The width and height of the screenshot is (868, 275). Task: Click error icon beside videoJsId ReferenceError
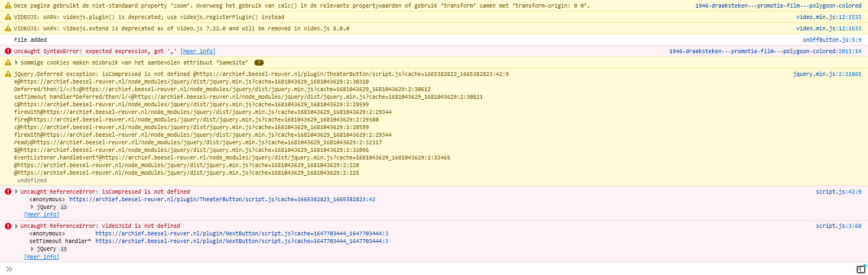(8, 226)
